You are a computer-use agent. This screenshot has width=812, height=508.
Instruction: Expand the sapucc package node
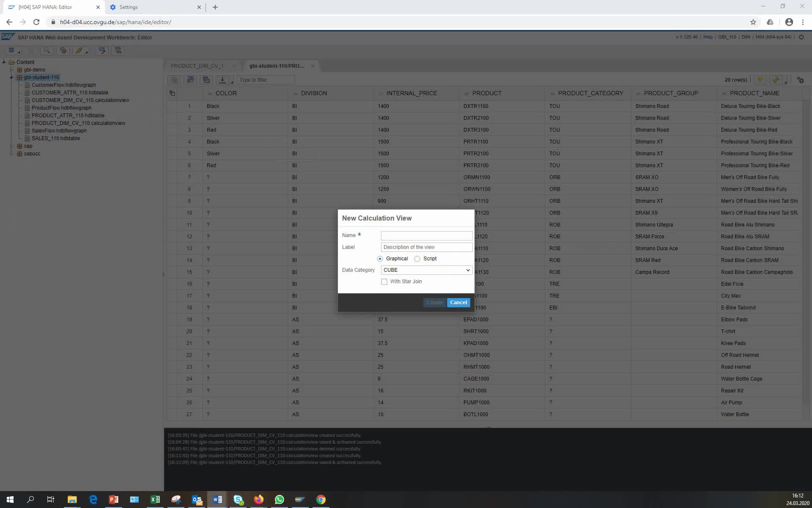[x=12, y=154]
